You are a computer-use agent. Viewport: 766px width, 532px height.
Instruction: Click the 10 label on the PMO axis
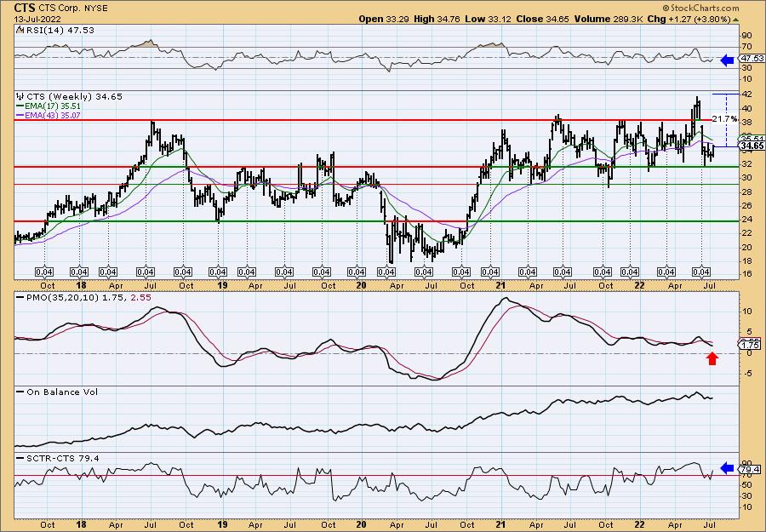coord(747,312)
